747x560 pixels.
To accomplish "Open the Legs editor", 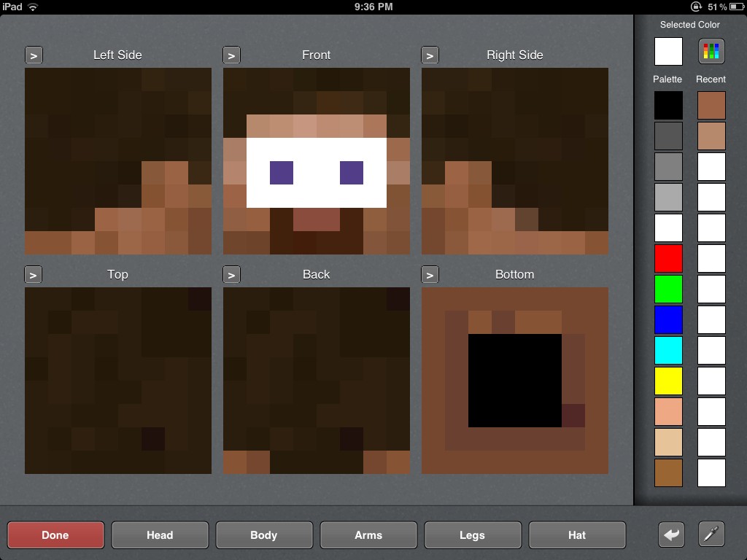I will point(473,534).
